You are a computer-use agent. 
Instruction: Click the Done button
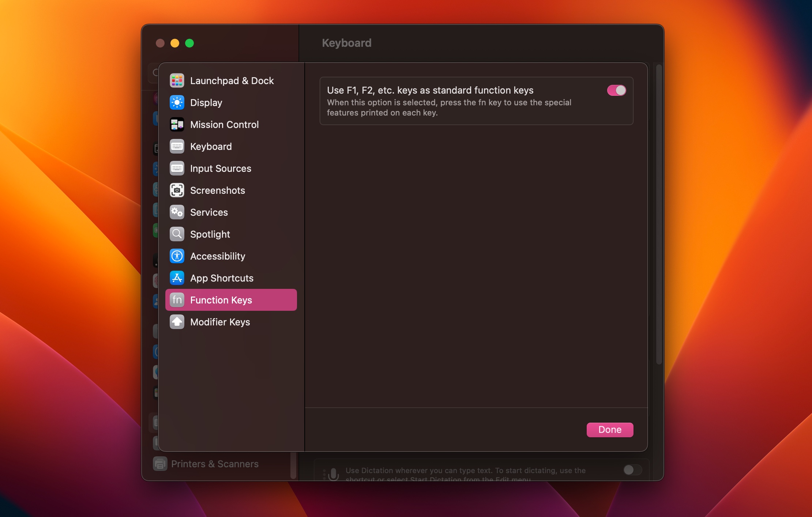(x=610, y=430)
